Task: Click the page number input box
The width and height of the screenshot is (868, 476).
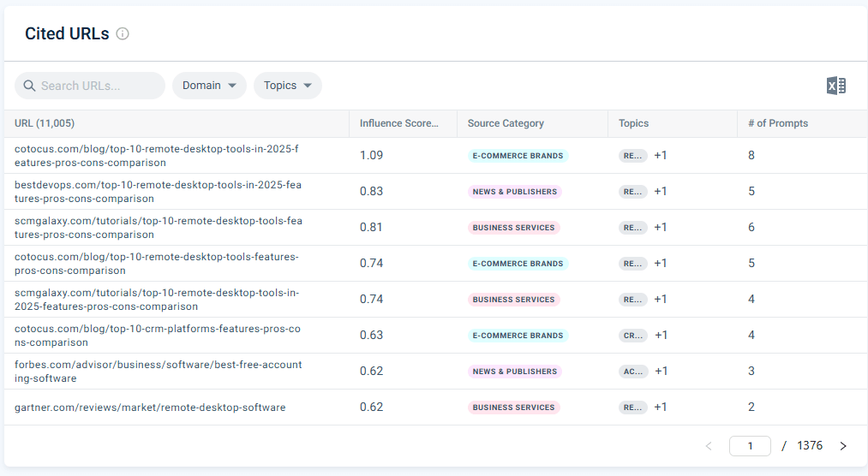Action: click(x=750, y=446)
